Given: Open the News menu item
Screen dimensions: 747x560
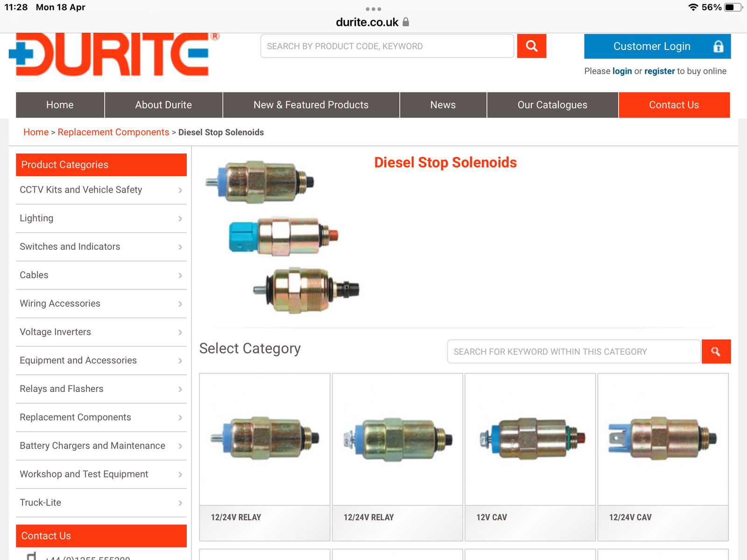Looking at the screenshot, I should [443, 105].
